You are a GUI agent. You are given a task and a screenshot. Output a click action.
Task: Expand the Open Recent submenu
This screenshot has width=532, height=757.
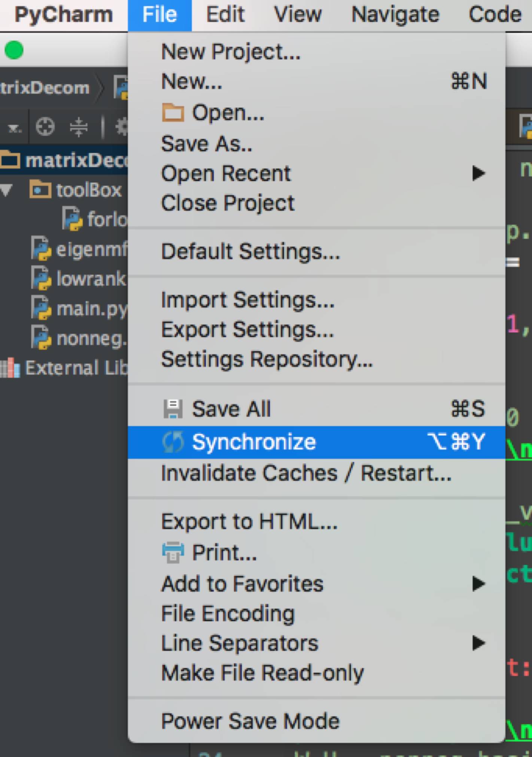coord(317,173)
